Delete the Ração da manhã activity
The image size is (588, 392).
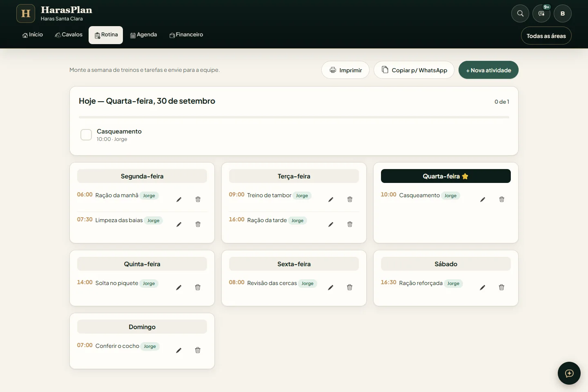198,199
